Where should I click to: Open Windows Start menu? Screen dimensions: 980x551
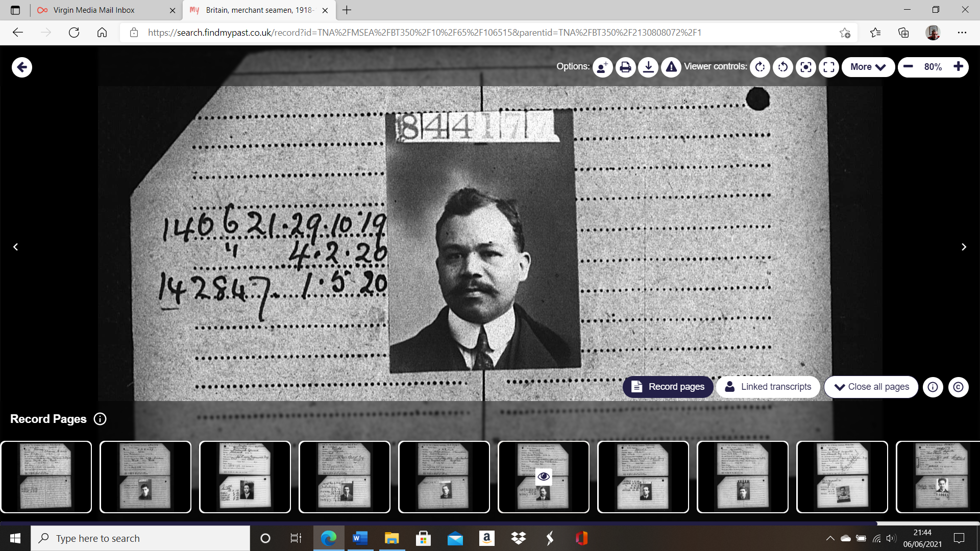pyautogui.click(x=15, y=538)
